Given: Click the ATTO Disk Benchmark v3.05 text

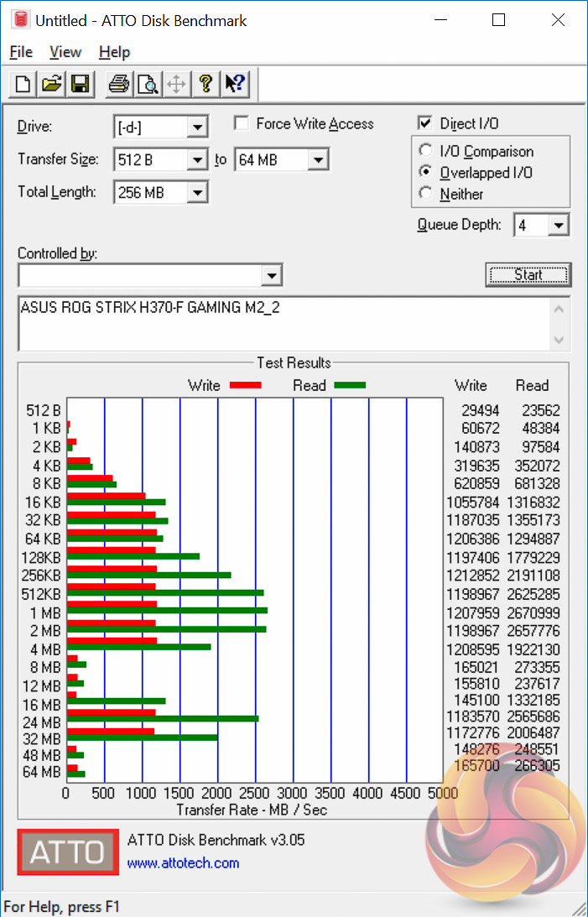Looking at the screenshot, I should pos(216,841).
